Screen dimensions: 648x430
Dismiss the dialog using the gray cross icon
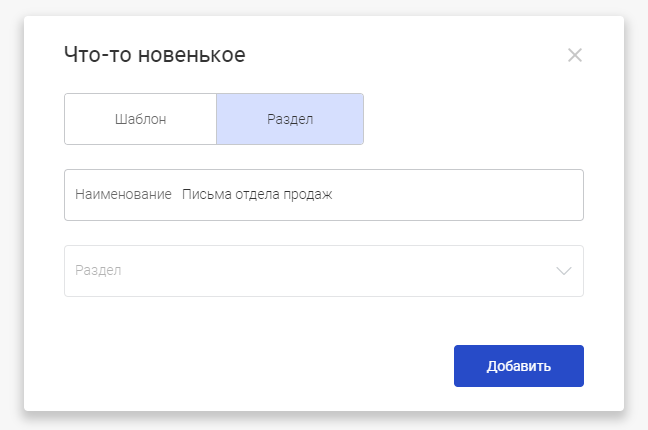pos(574,55)
